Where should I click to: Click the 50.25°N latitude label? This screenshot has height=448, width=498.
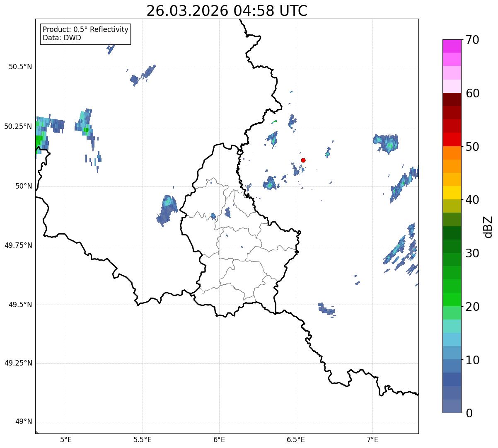pos(18,126)
